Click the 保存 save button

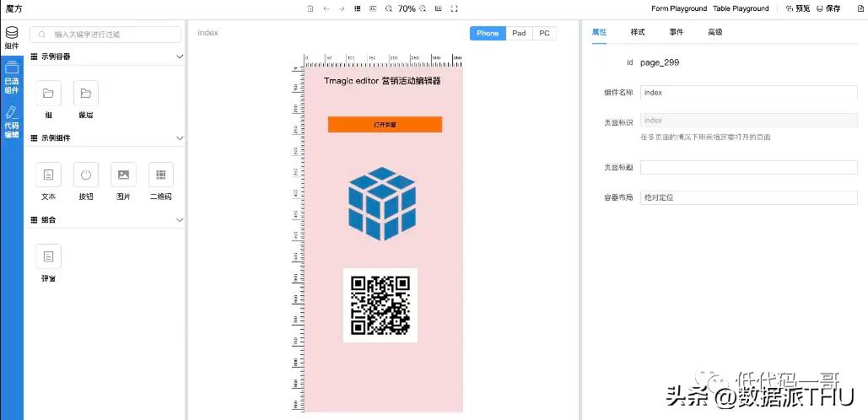click(x=828, y=8)
